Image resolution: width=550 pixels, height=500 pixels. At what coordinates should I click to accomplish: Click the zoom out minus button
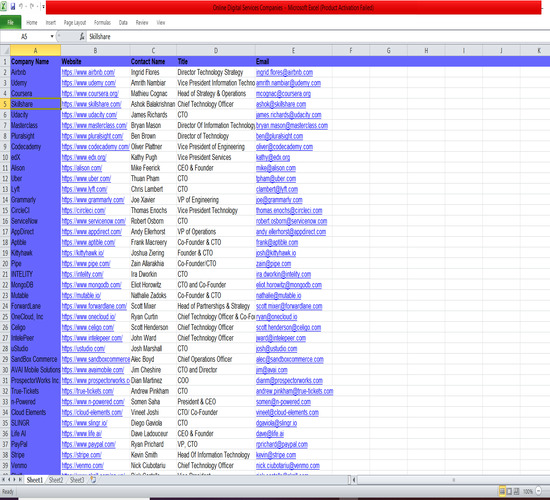(x=538, y=491)
